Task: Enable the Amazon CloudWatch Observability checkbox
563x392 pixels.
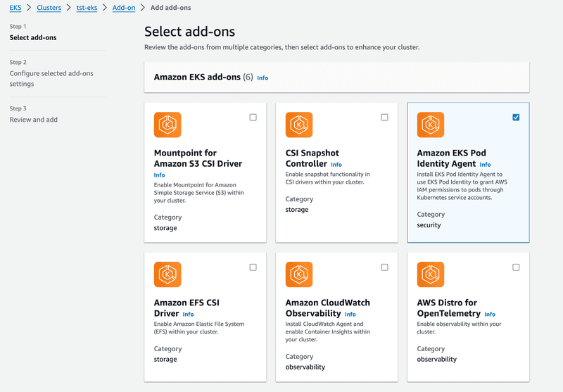Action: (x=384, y=267)
